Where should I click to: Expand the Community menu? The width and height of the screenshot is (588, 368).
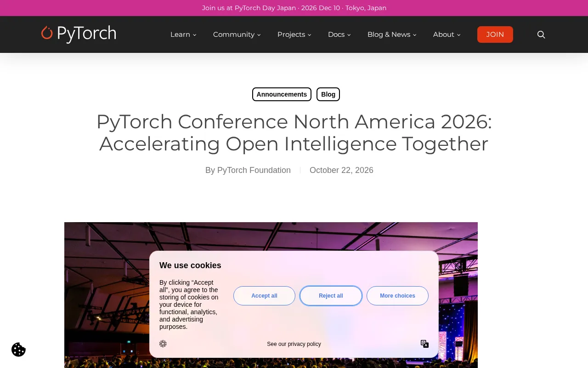point(237,34)
